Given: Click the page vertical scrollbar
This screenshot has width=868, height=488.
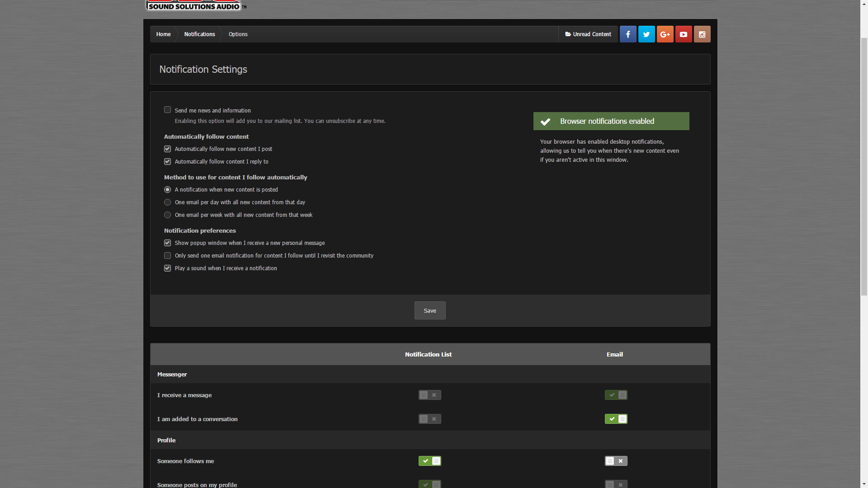Looking at the screenshot, I should click(x=864, y=167).
